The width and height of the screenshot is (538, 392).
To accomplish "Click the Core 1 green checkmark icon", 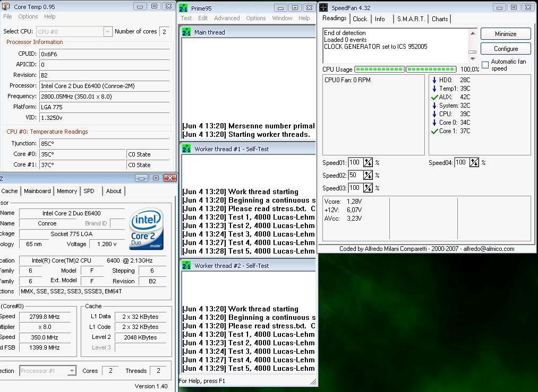I will (434, 131).
